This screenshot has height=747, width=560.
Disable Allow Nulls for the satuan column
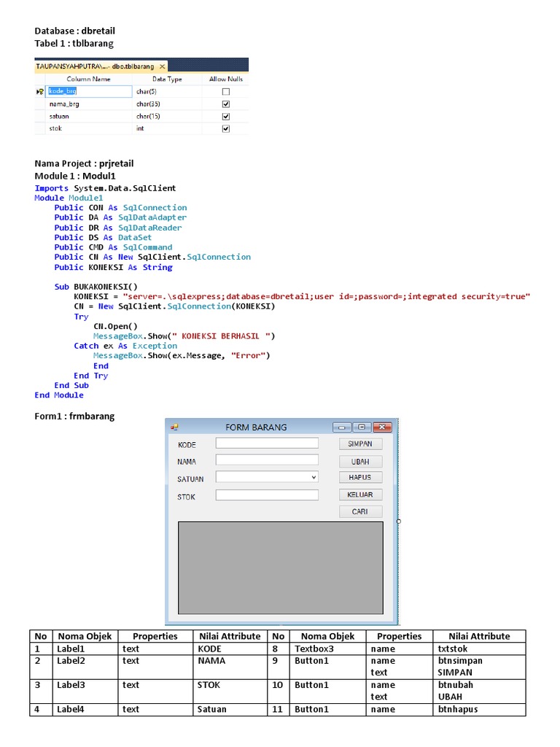click(225, 117)
